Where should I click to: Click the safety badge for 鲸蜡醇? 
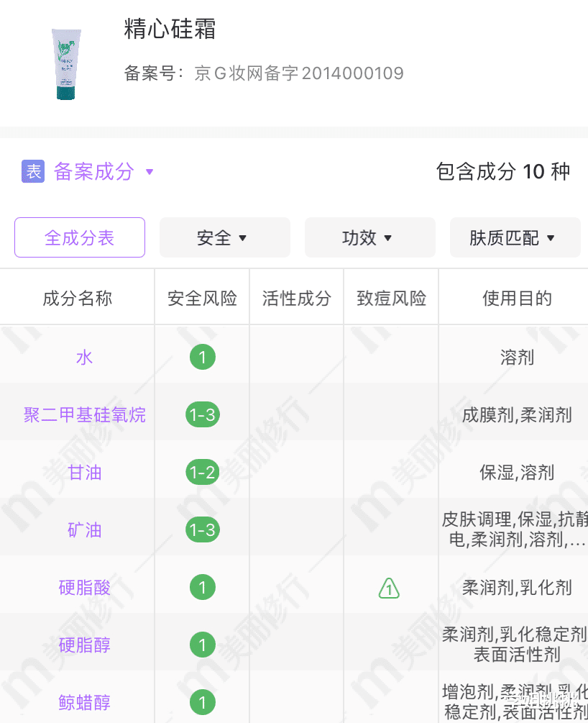tap(202, 703)
